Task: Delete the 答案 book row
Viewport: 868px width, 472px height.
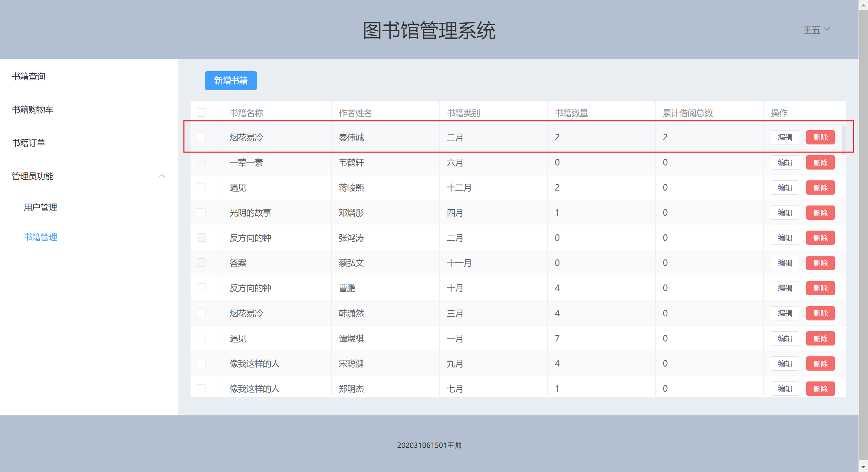Action: coord(820,263)
